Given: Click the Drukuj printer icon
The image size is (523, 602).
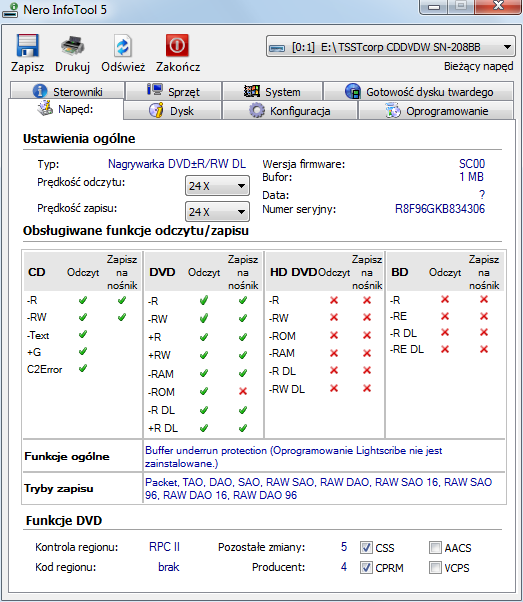Looking at the screenshot, I should 72,46.
